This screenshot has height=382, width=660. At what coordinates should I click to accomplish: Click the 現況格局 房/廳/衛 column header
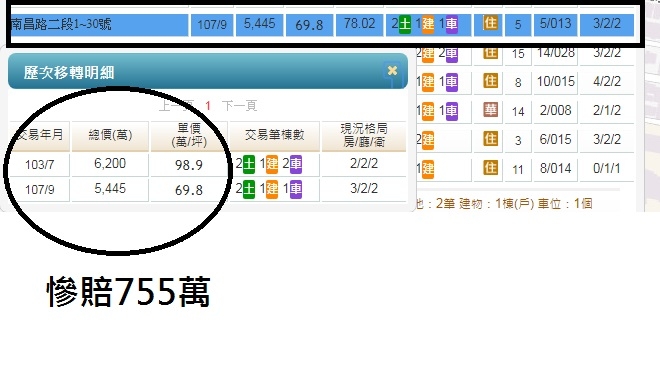364,135
